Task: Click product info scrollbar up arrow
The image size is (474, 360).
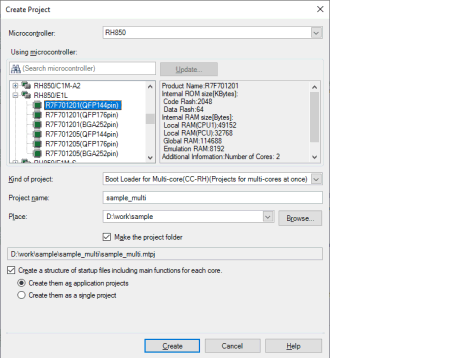Action: coord(314,87)
